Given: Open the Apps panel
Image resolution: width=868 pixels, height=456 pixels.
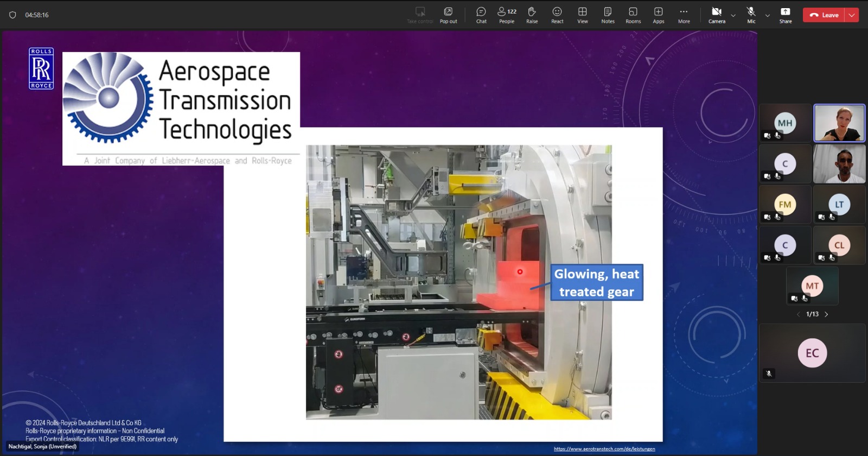Looking at the screenshot, I should (658, 15).
